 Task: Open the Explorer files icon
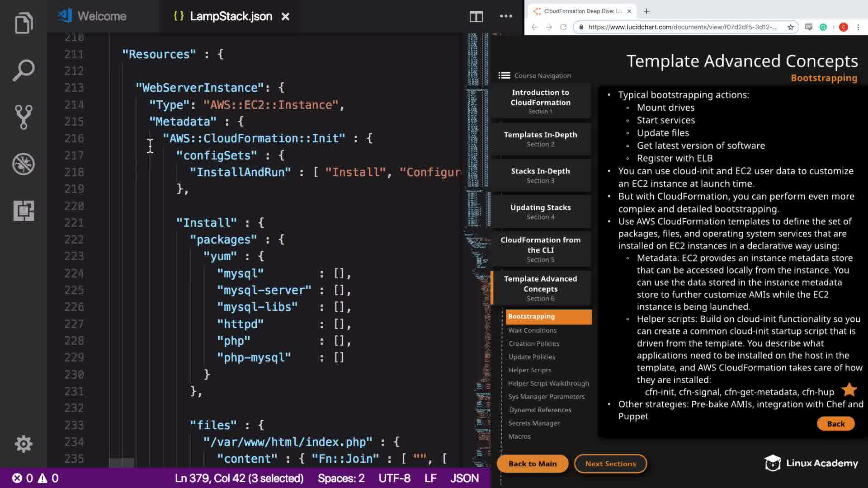pyautogui.click(x=24, y=23)
